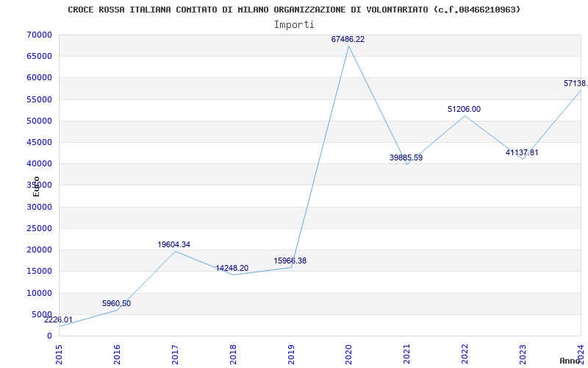This screenshot has height=368, width=588.
Task: Click the 40000 y-axis tick label
Action: (x=40, y=163)
